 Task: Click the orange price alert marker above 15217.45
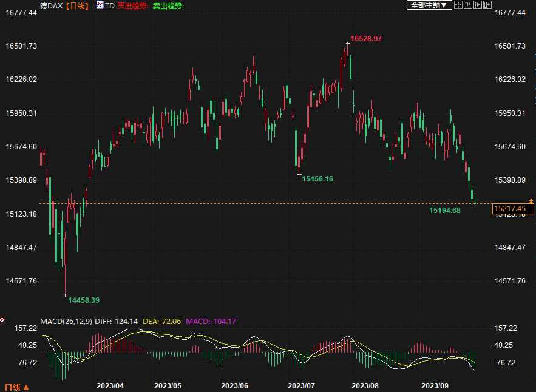pyautogui.click(x=531, y=200)
